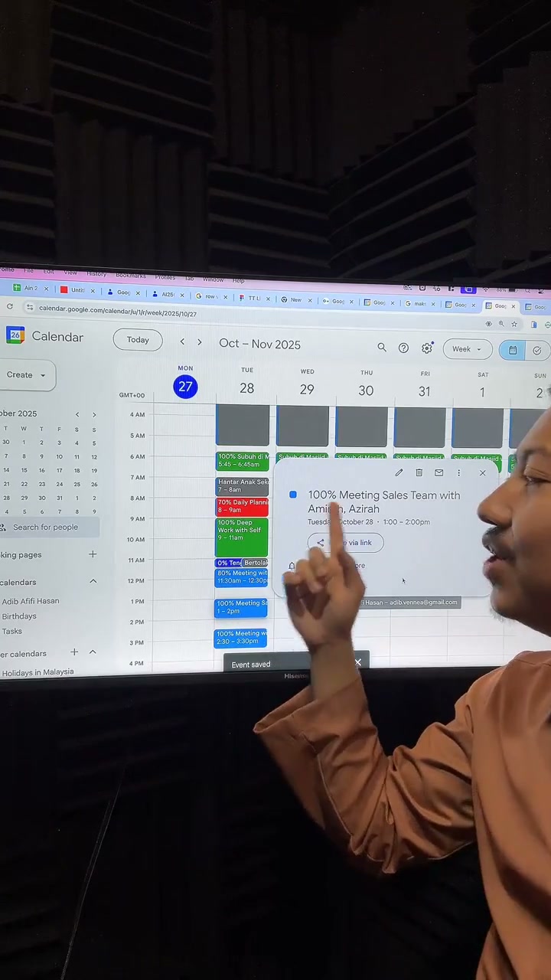Open '80% Meeting' 11:30am event
This screenshot has height=980, width=551.
(x=241, y=577)
